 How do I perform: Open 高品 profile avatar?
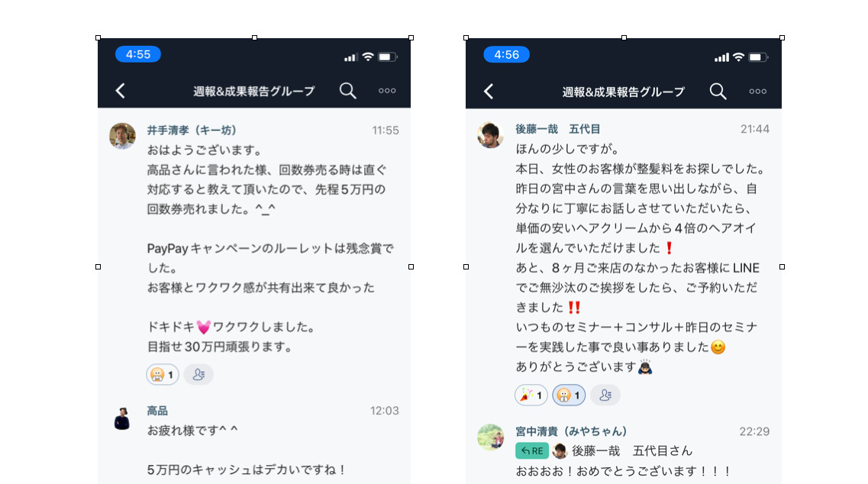click(x=122, y=419)
